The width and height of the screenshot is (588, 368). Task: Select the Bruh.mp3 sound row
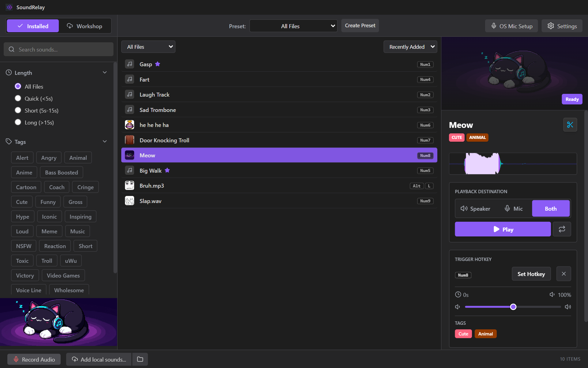coord(279,186)
